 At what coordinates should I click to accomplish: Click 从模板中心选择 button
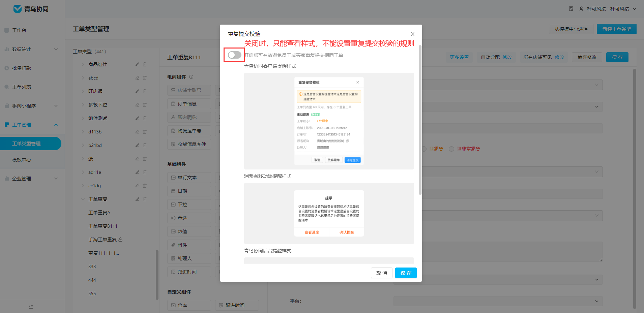pyautogui.click(x=571, y=29)
